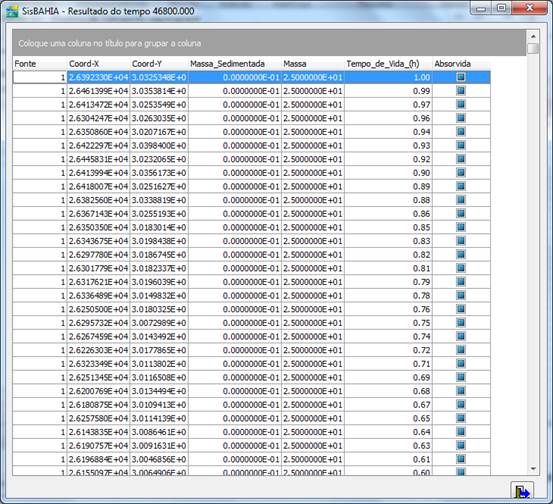Click the group-by column panel area
The height and width of the screenshot is (504, 553).
pyautogui.click(x=269, y=43)
